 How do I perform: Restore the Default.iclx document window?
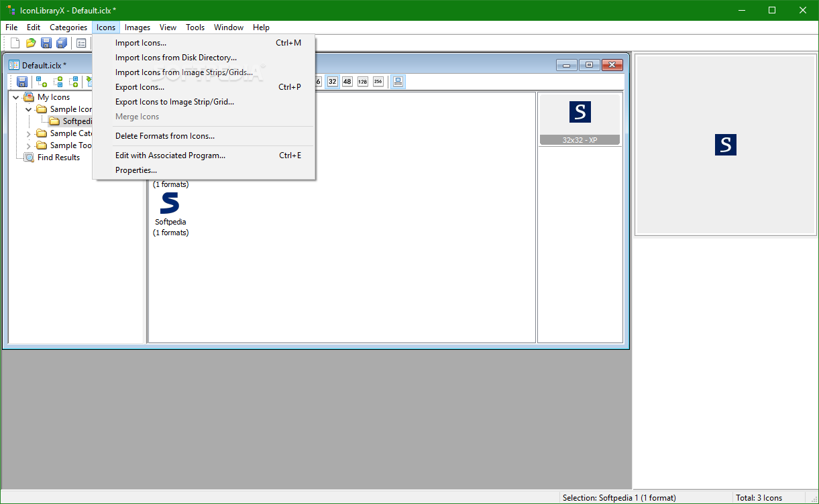[589, 65]
